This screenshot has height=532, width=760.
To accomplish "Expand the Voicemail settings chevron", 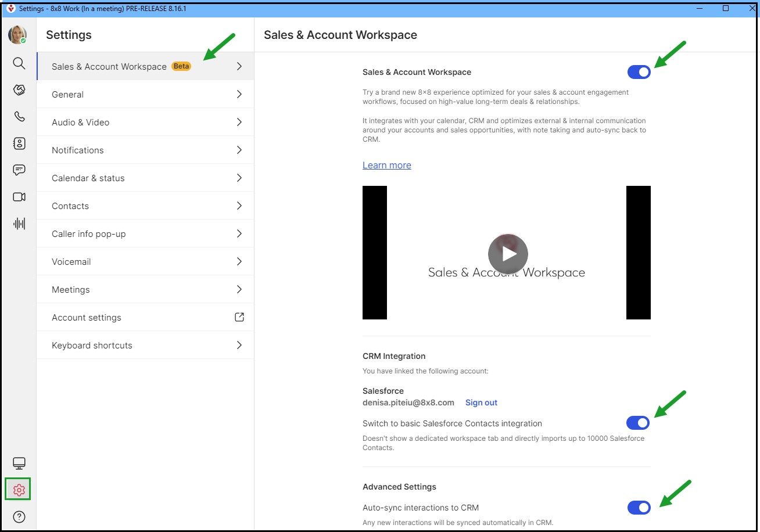I will [239, 261].
